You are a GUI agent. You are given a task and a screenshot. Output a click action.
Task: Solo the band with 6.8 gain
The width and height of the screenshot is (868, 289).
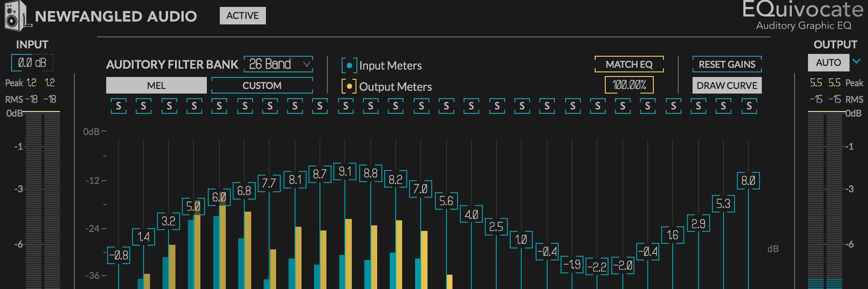(245, 106)
